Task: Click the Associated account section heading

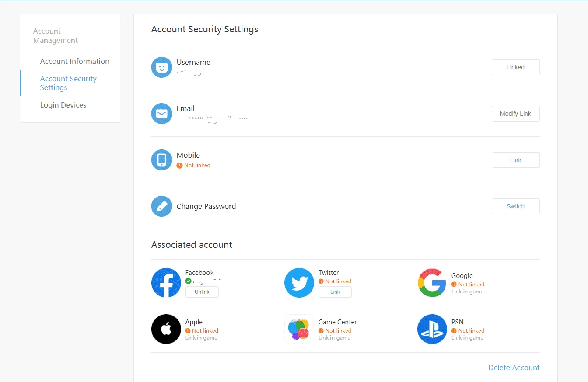Action: point(192,245)
